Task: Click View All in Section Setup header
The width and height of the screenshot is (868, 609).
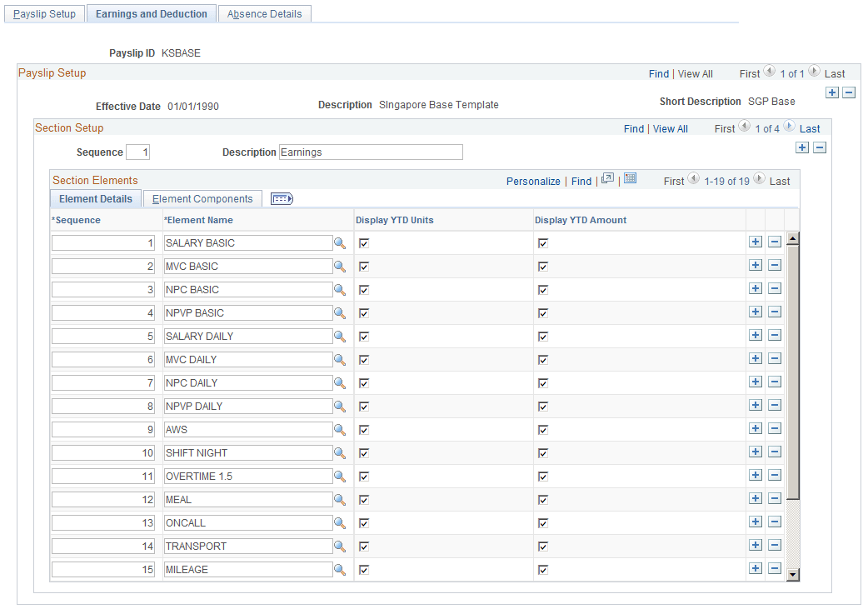Action: (670, 128)
